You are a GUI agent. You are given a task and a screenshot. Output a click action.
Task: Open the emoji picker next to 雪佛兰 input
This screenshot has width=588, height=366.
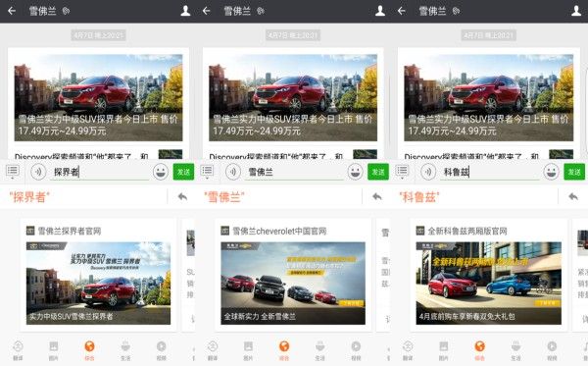[x=355, y=172]
